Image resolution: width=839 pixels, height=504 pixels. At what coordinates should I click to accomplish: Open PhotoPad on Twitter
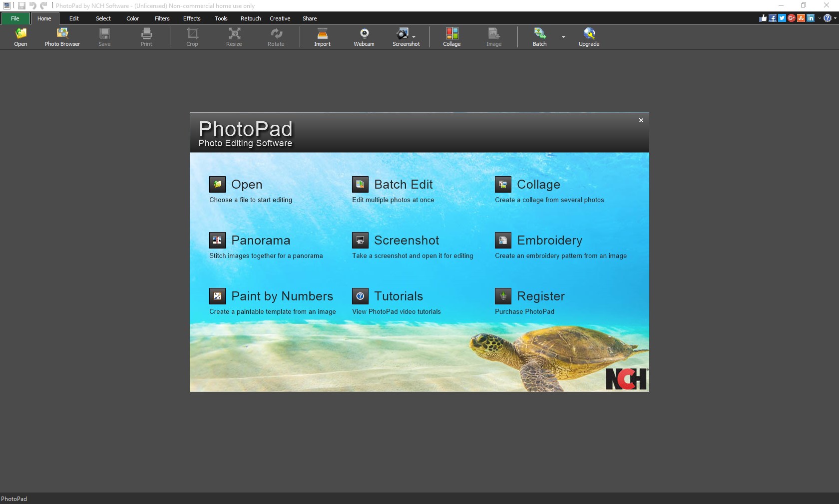click(782, 18)
